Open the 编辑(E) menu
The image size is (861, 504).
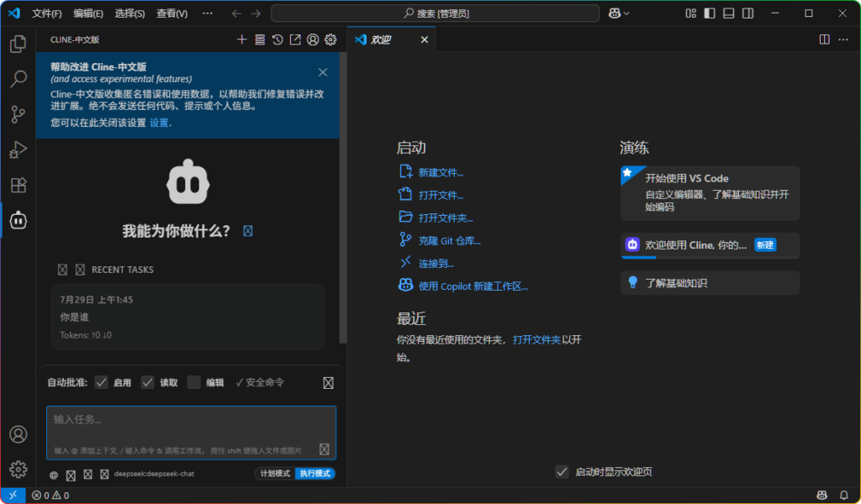point(88,13)
